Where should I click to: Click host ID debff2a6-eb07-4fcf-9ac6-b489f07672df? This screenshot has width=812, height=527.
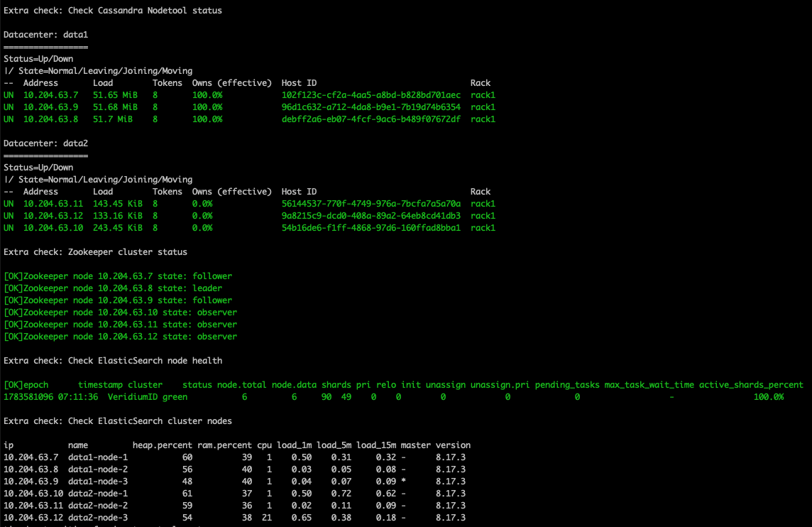click(371, 119)
